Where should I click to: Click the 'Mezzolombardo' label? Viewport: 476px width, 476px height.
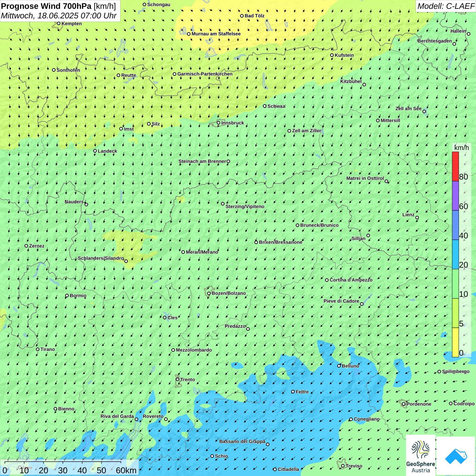click(x=194, y=350)
